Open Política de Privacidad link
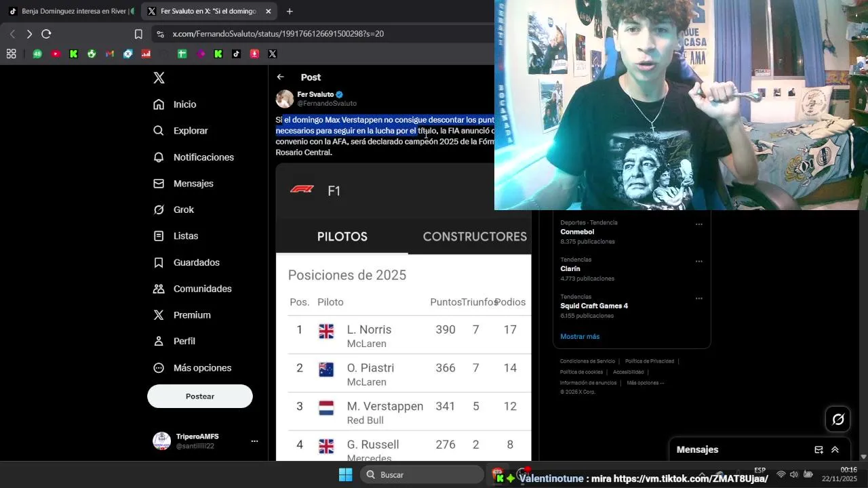The image size is (868, 488). pos(650,361)
